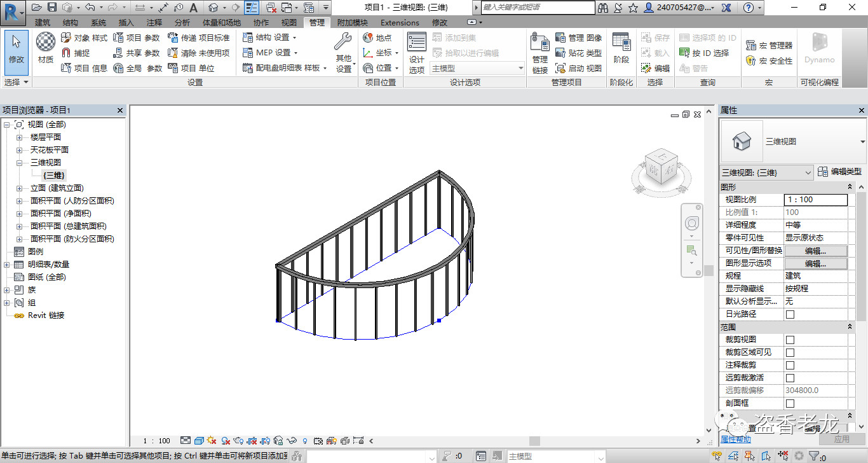Screen dimensions: 868x463
Task: Toggle the 日光路径 checkbox
Action: (x=790, y=314)
